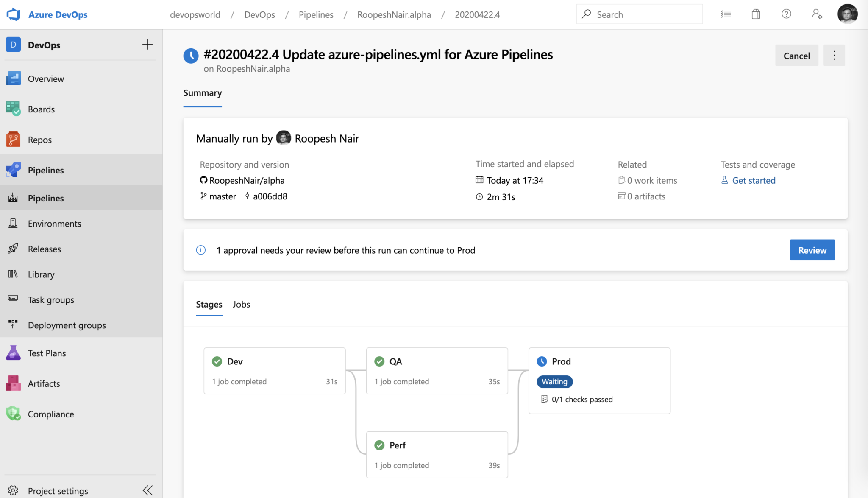Click the info icon in approval banner
This screenshot has height=498, width=868.
201,250
